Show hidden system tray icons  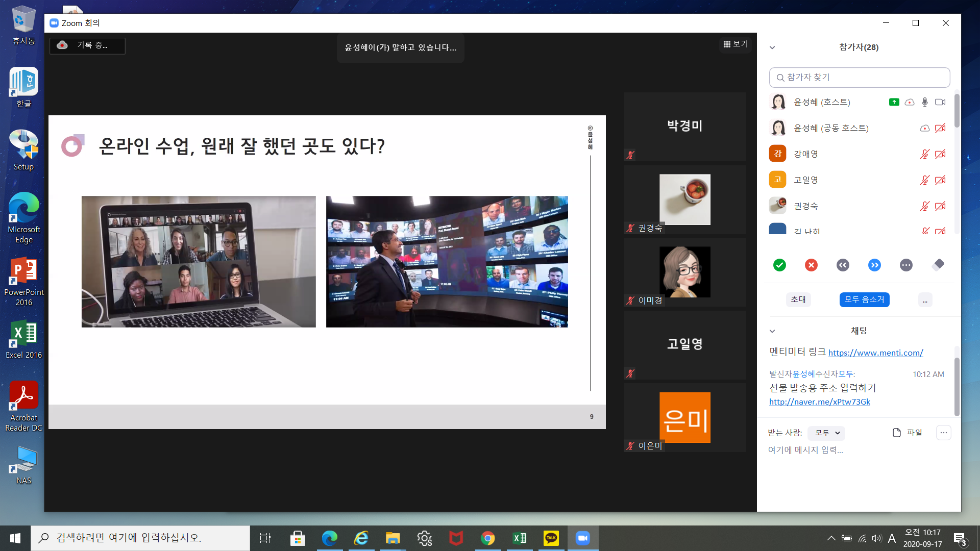point(831,538)
